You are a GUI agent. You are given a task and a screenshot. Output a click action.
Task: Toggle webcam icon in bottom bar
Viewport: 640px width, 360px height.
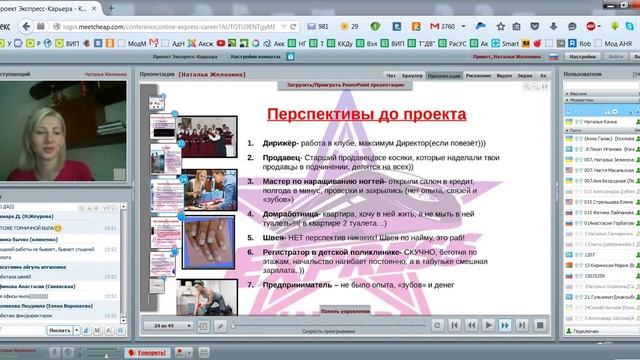coord(68,352)
